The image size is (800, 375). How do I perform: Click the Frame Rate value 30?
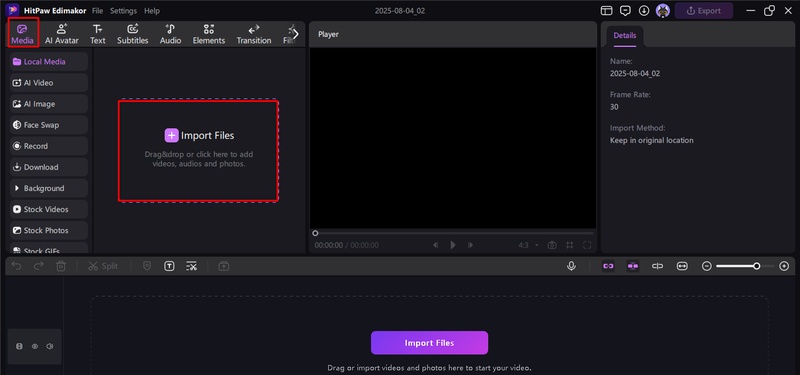point(614,107)
